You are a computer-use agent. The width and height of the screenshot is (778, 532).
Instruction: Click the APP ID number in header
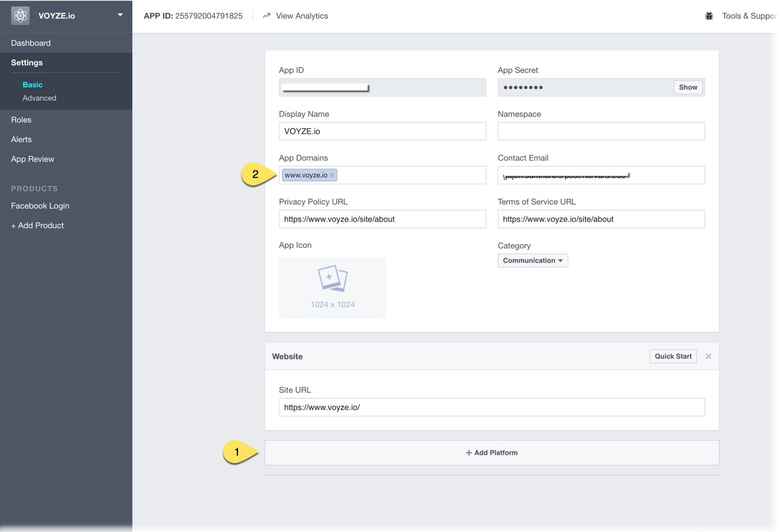(209, 16)
